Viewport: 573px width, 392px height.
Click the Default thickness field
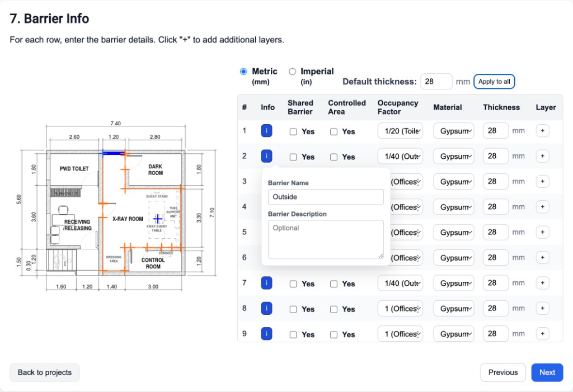click(x=436, y=82)
